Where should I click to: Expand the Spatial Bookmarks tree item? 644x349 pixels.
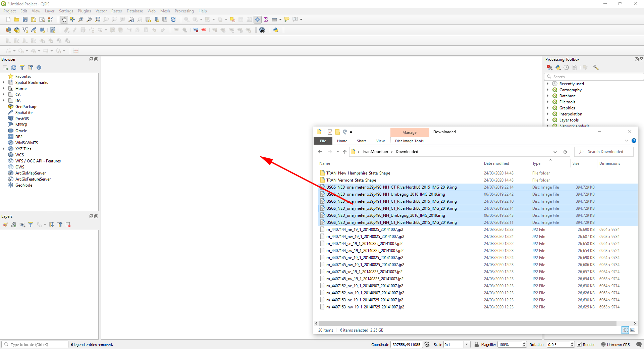[x=4, y=82]
